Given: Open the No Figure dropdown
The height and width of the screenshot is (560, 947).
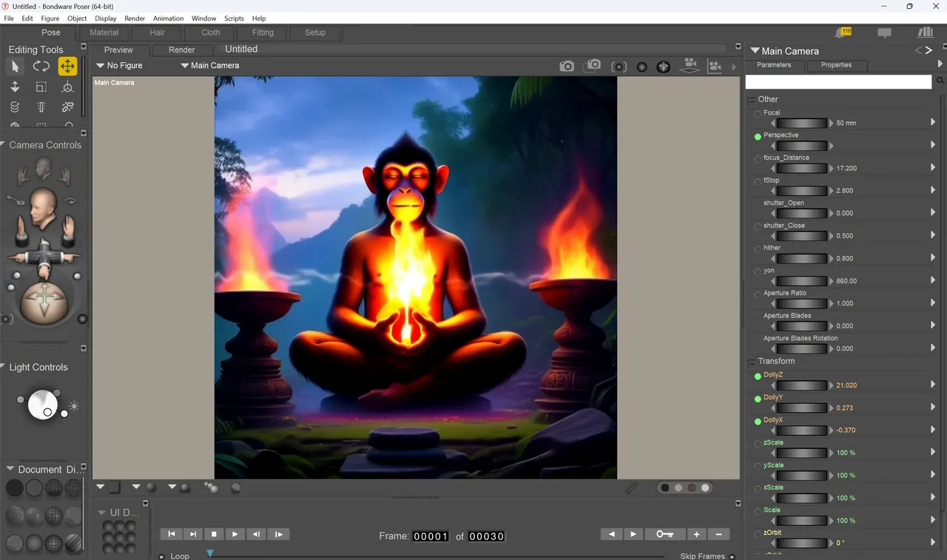Looking at the screenshot, I should 119,65.
